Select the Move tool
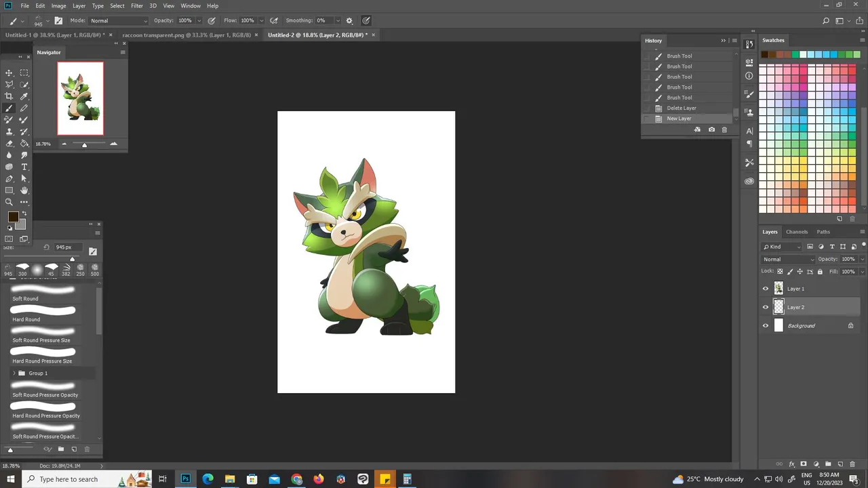Image resolution: width=868 pixels, height=488 pixels. click(9, 73)
